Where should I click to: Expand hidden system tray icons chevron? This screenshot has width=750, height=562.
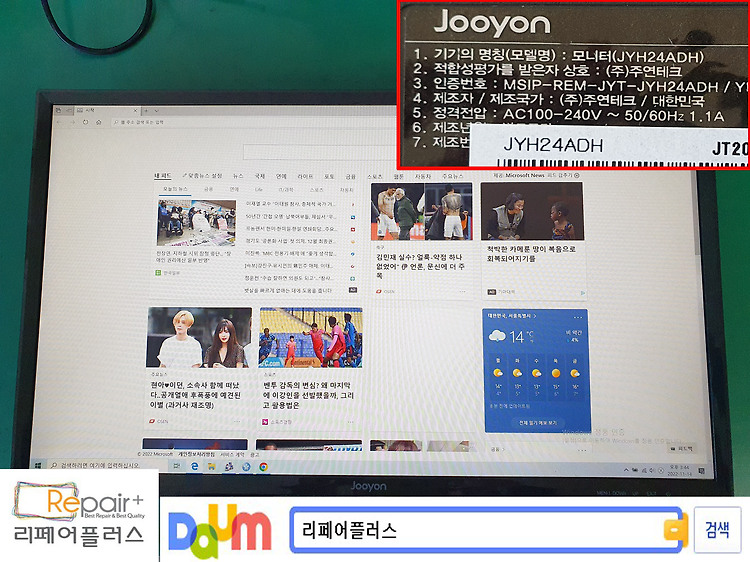coord(626,470)
